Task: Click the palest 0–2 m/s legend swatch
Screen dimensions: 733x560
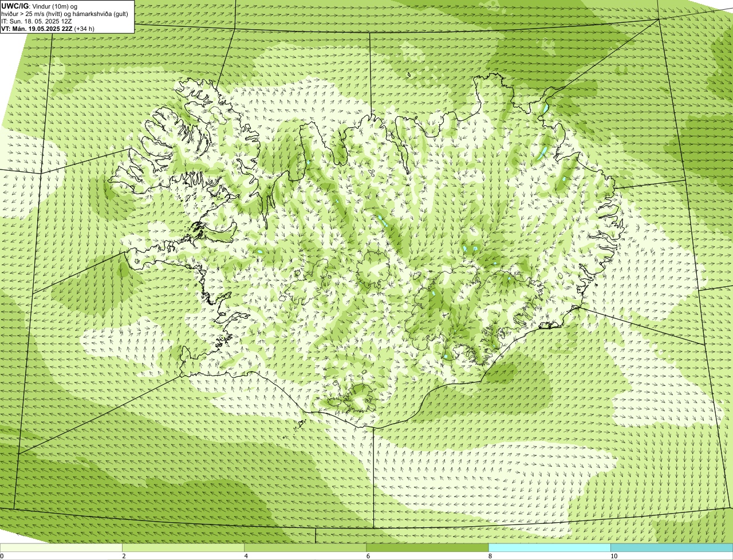Action: (x=61, y=548)
